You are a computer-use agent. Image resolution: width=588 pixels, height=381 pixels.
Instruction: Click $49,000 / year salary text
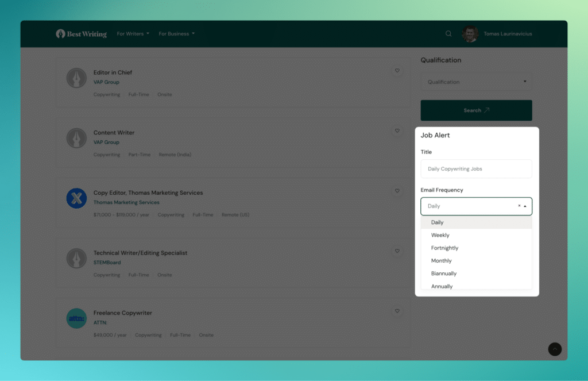click(110, 335)
